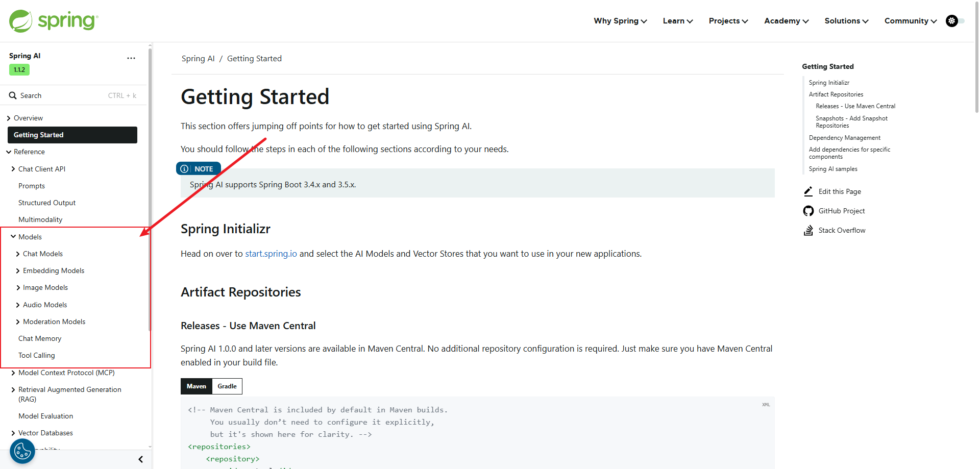Expand Model Context Protocol (MCP)
Viewport: 980px width, 469px height.
tap(13, 373)
